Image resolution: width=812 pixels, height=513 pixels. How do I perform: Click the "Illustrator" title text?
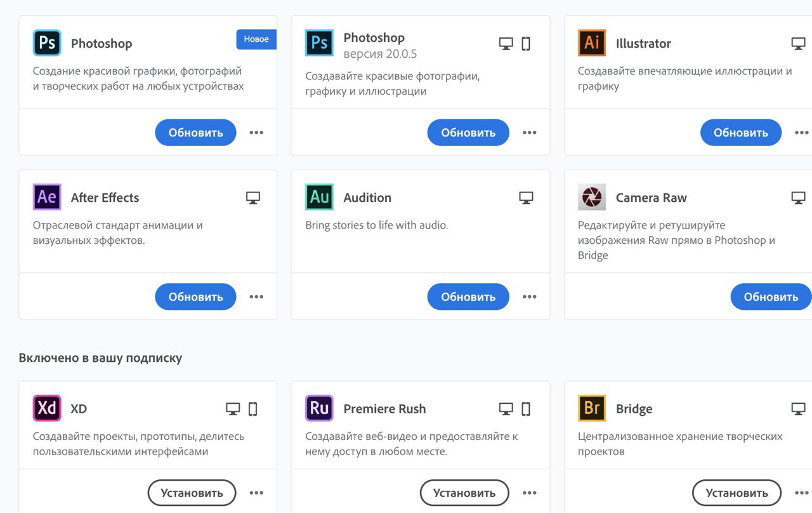click(x=643, y=44)
